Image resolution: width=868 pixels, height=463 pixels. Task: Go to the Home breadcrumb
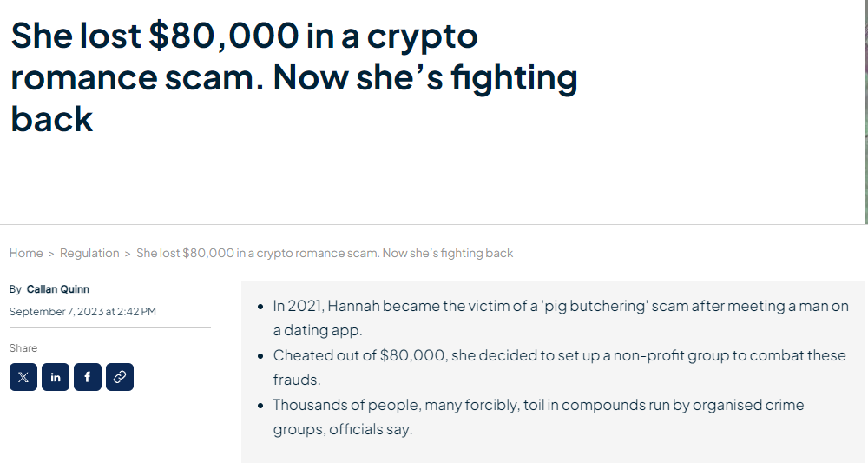tap(26, 253)
